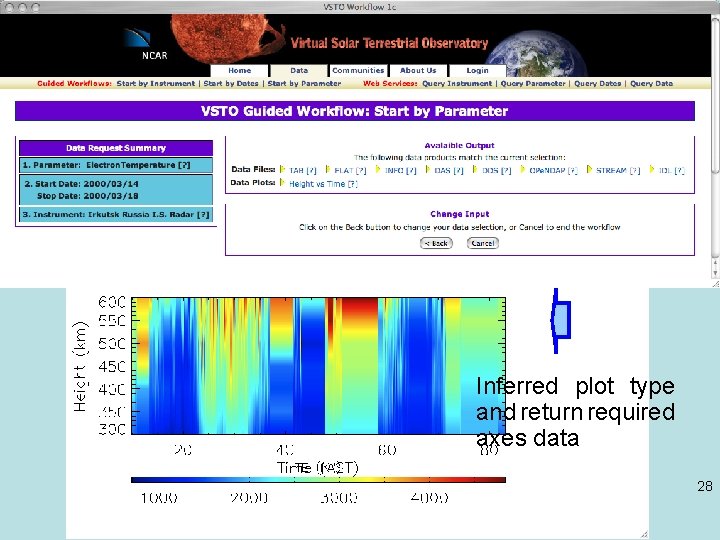Viewport: 720px width, 540px height.
Task: Click the yellow flag beside TAB data file
Action: pyautogui.click(x=282, y=169)
